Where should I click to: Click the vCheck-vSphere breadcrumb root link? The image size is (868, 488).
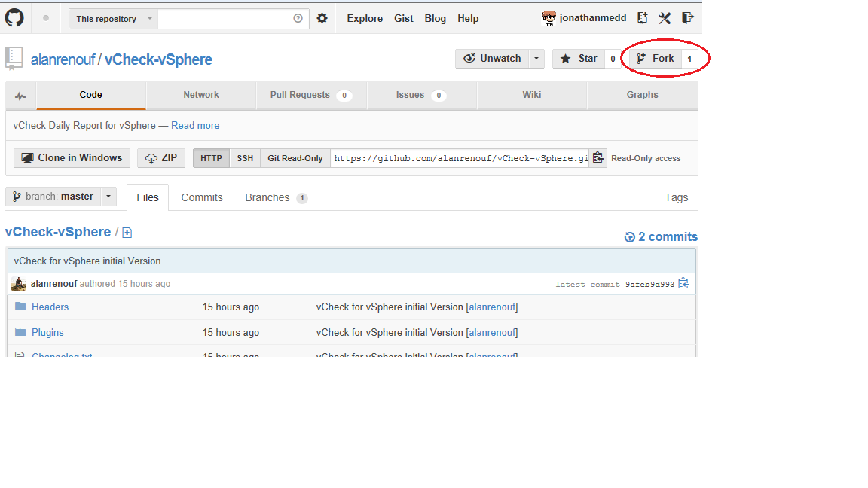coord(58,232)
